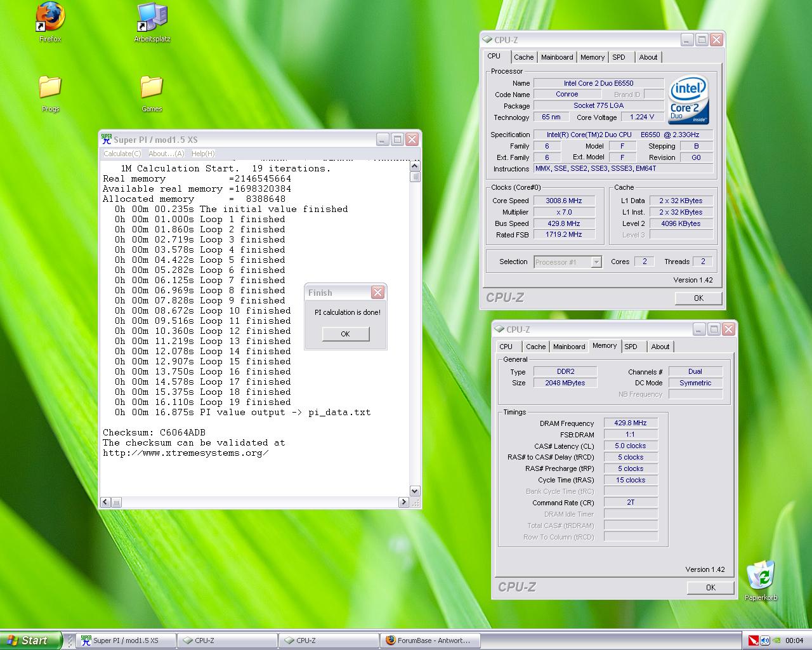Screen dimensions: 812x650
Task: Expand the Processor #1 selection dropdown
Action: pyautogui.click(x=596, y=262)
